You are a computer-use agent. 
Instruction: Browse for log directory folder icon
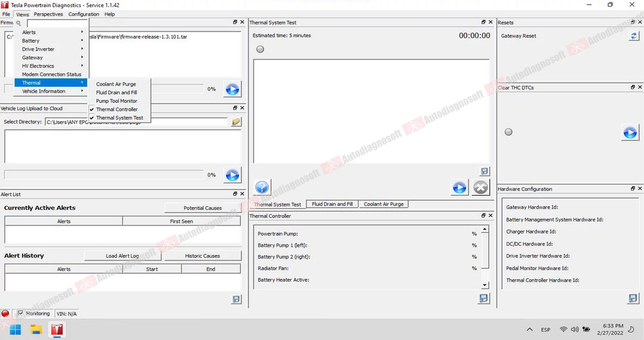click(236, 122)
